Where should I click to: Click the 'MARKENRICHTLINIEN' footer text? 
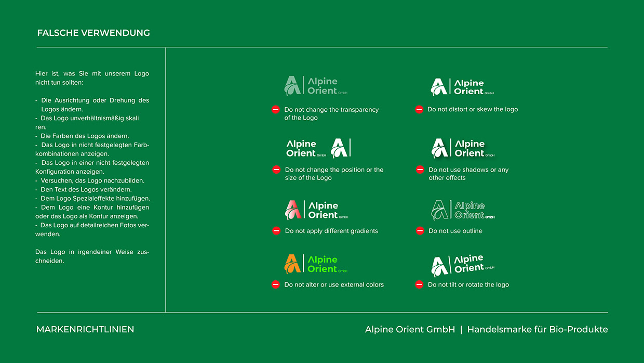coord(85,329)
